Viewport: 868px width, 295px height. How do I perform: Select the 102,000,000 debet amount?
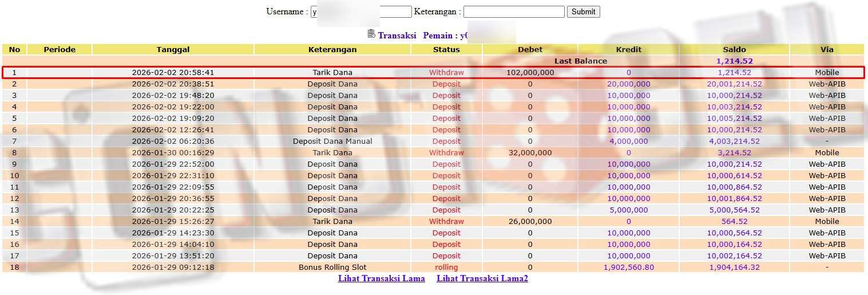(530, 73)
